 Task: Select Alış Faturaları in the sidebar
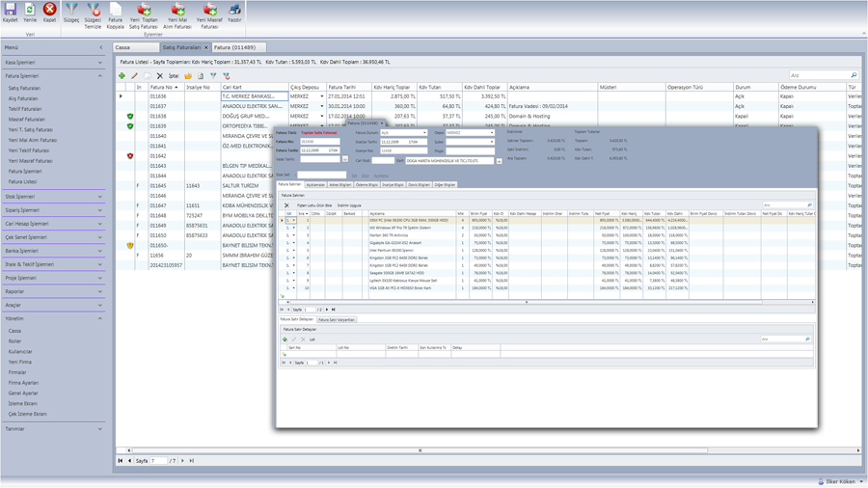coord(24,98)
